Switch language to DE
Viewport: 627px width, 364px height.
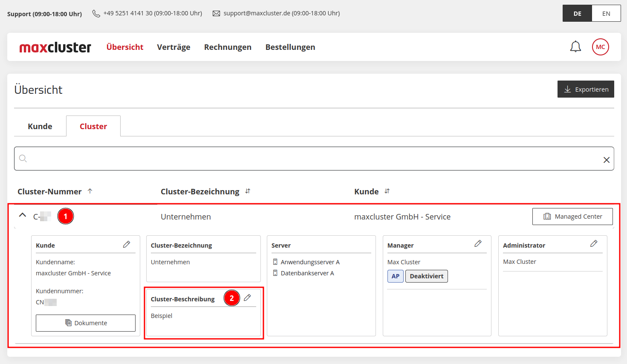click(x=577, y=13)
